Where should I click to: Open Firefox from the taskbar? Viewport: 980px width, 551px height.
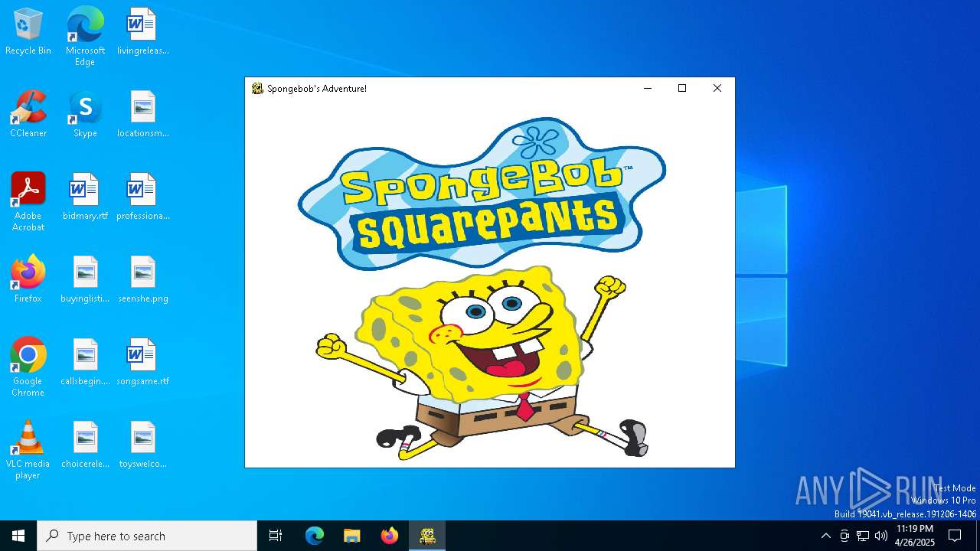389,536
